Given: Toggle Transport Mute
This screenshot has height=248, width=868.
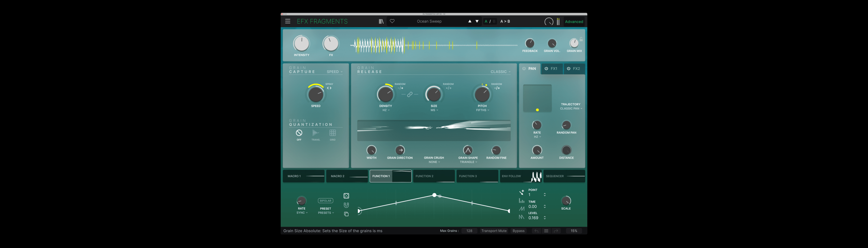Looking at the screenshot, I should pyautogui.click(x=494, y=231).
